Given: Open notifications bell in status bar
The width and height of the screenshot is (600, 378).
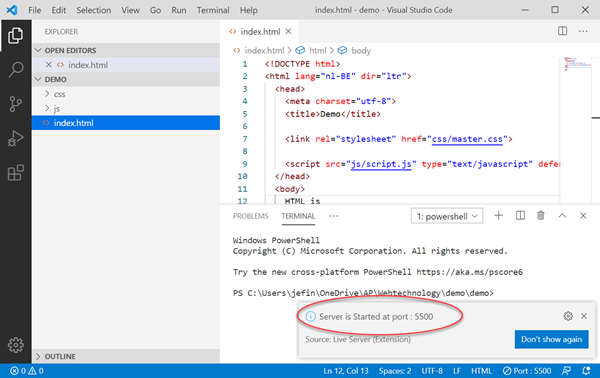Looking at the screenshot, I should click(x=586, y=371).
